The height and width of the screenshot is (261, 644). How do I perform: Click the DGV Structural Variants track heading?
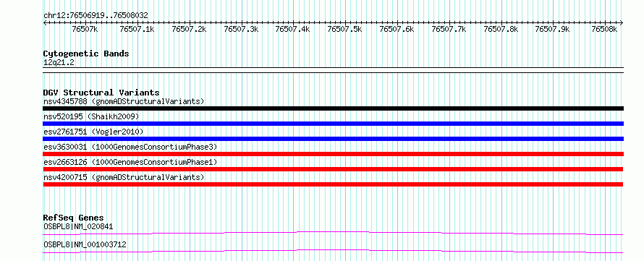pyautogui.click(x=101, y=93)
